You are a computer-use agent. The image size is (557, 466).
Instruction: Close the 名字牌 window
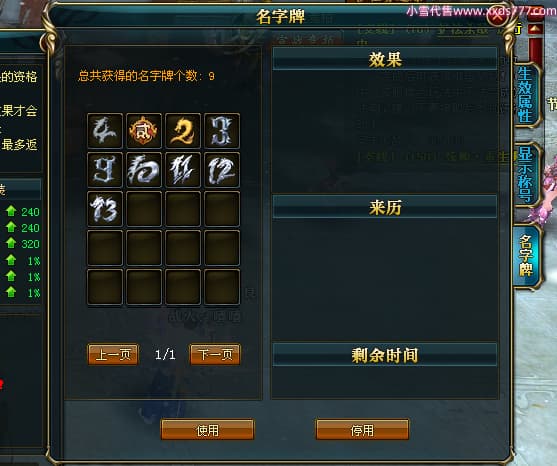(497, 16)
